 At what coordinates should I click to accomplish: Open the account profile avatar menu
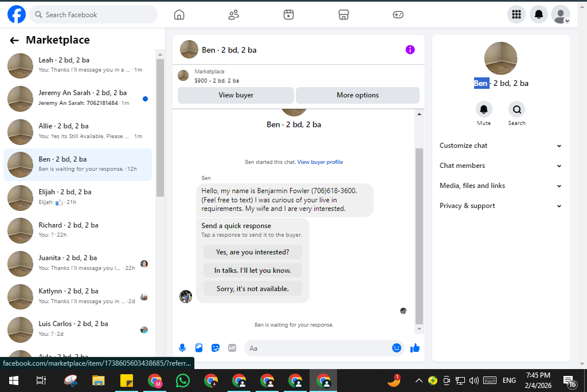[561, 14]
